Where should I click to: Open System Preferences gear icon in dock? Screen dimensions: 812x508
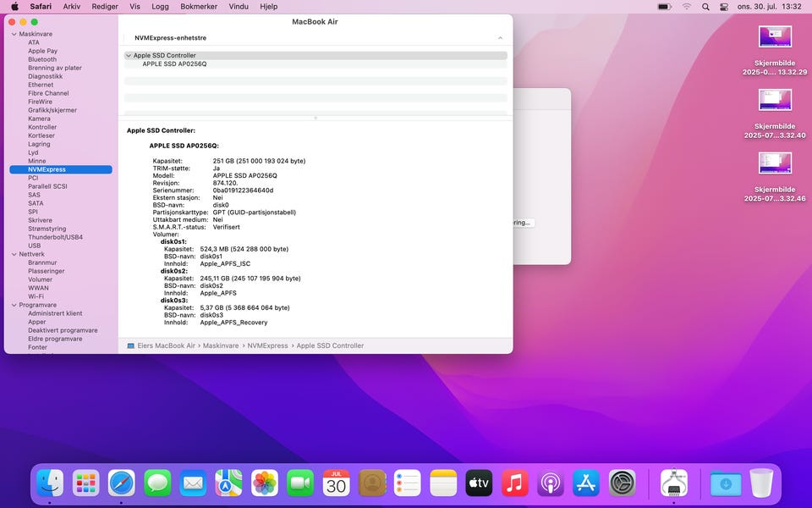pos(623,483)
